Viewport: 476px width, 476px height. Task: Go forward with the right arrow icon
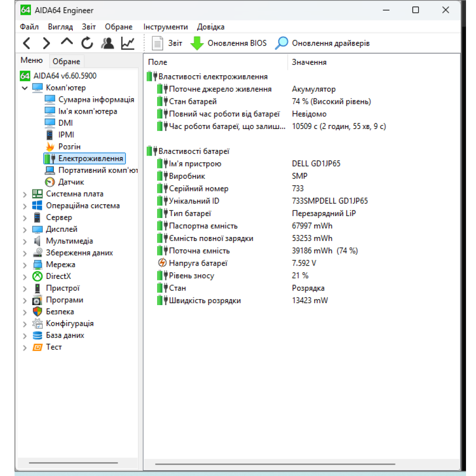tap(47, 43)
